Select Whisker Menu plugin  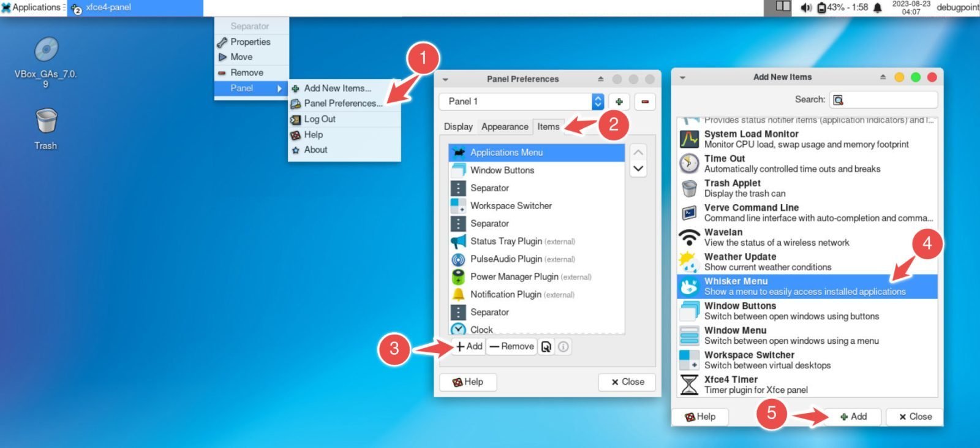pos(807,286)
